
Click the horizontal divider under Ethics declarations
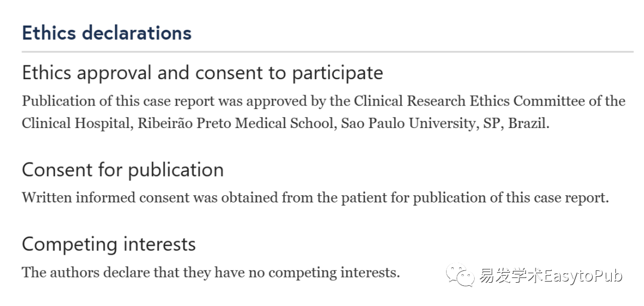(x=327, y=52)
